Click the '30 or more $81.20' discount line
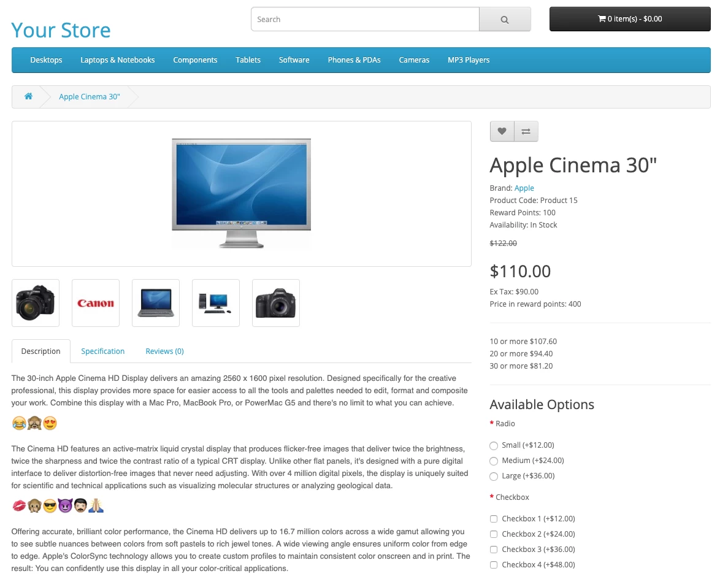This screenshot has width=728, height=579. (521, 366)
